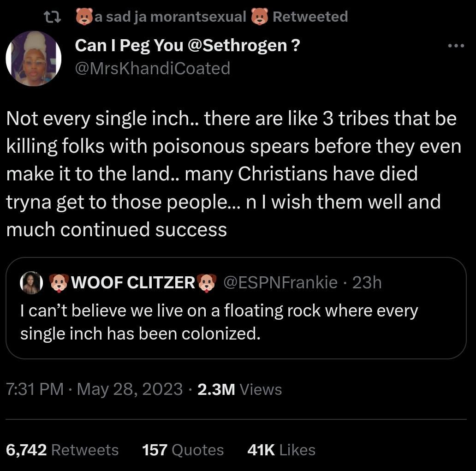476x471 pixels.
Task: Click the dog emoji after WOOF CLITZER
Action: pos(207,282)
